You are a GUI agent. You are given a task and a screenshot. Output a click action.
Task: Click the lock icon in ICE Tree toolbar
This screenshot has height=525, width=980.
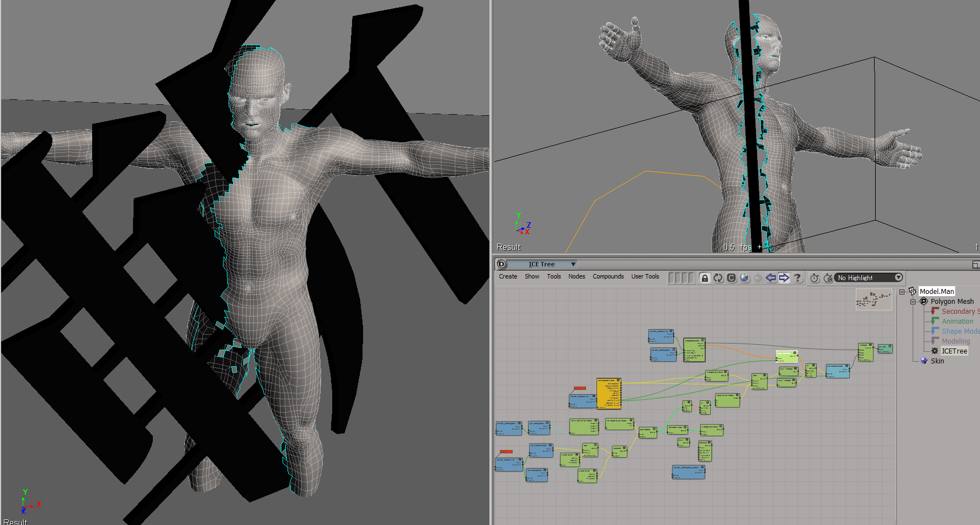pos(705,278)
